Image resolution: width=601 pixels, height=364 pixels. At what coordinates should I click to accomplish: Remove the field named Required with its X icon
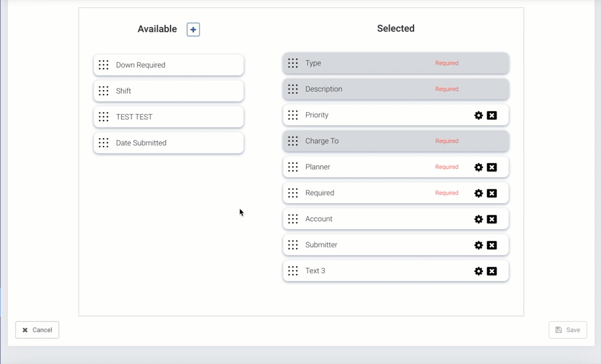pyautogui.click(x=492, y=193)
